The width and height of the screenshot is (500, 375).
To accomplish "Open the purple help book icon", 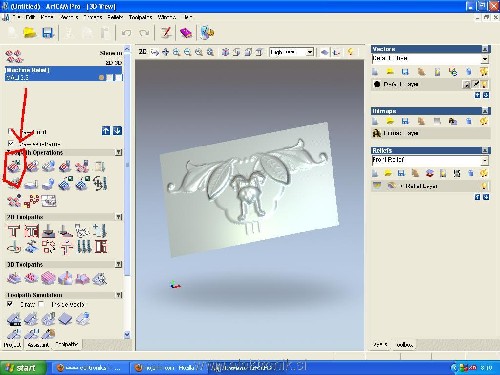I will [x=186, y=33].
